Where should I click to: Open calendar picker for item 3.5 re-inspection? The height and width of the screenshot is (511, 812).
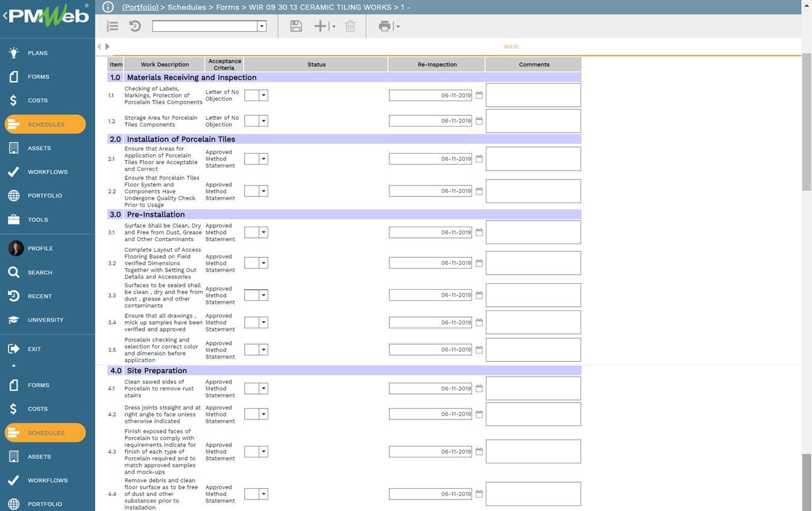pos(479,350)
